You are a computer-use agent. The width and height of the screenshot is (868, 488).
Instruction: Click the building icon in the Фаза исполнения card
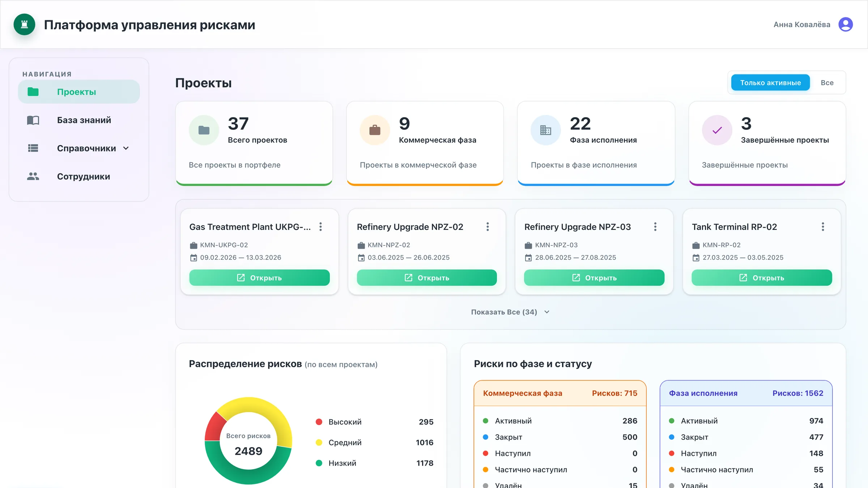546,130
